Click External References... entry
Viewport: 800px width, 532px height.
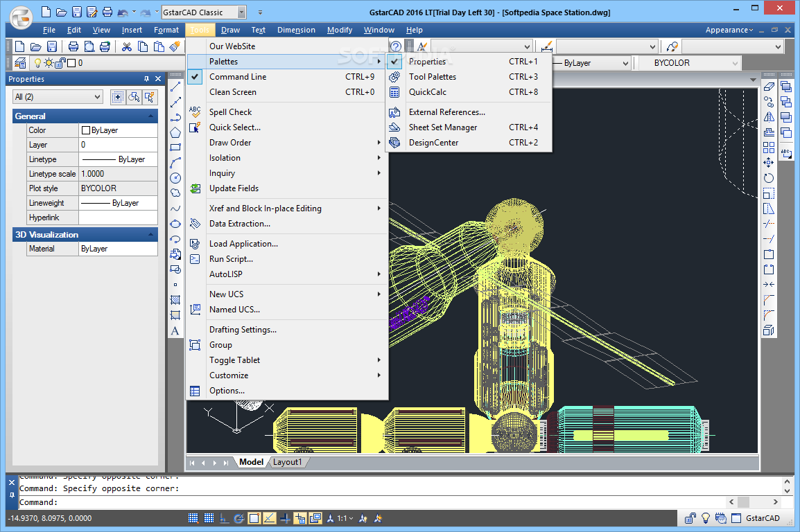click(x=469, y=112)
